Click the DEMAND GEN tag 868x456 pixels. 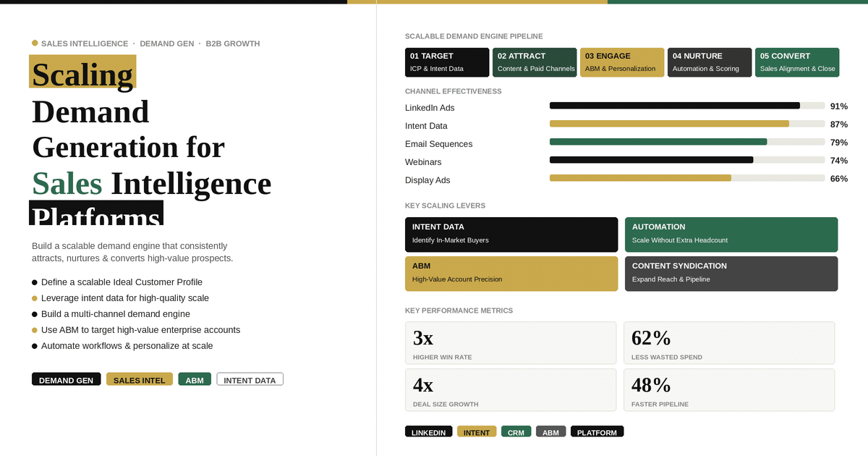coord(67,379)
